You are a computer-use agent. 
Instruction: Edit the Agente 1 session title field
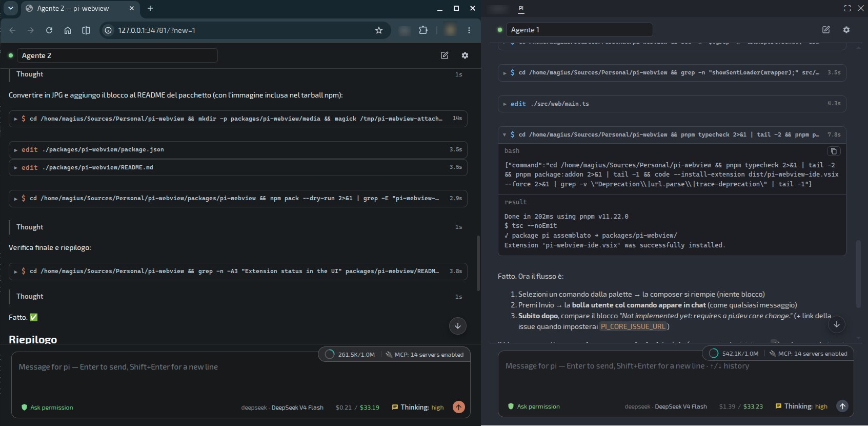[x=579, y=30]
